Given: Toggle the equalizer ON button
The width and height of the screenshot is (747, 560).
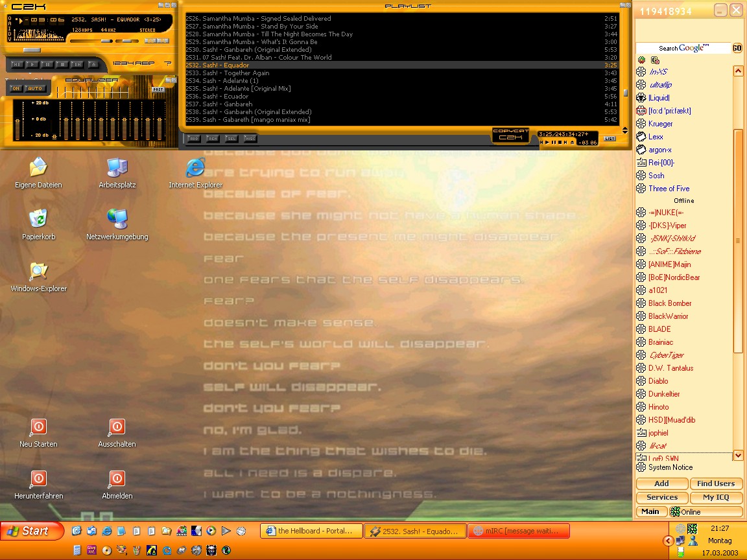Looking at the screenshot, I should pyautogui.click(x=16, y=89).
